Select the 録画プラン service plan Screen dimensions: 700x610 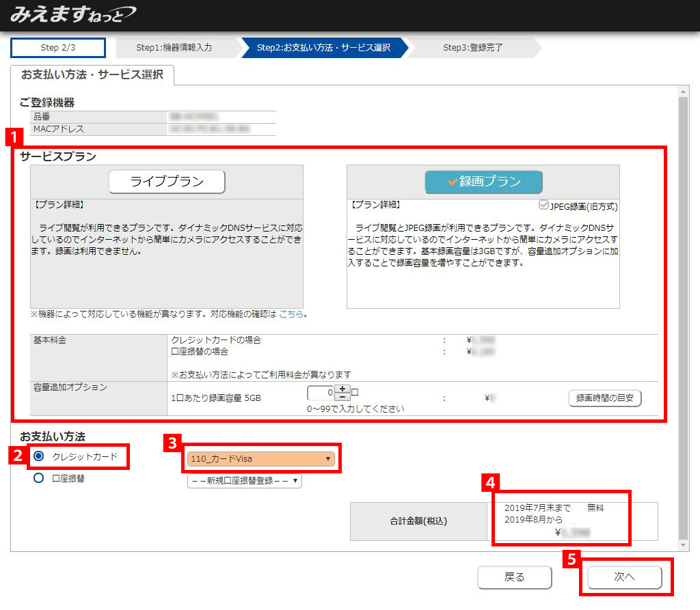pyautogui.click(x=483, y=182)
